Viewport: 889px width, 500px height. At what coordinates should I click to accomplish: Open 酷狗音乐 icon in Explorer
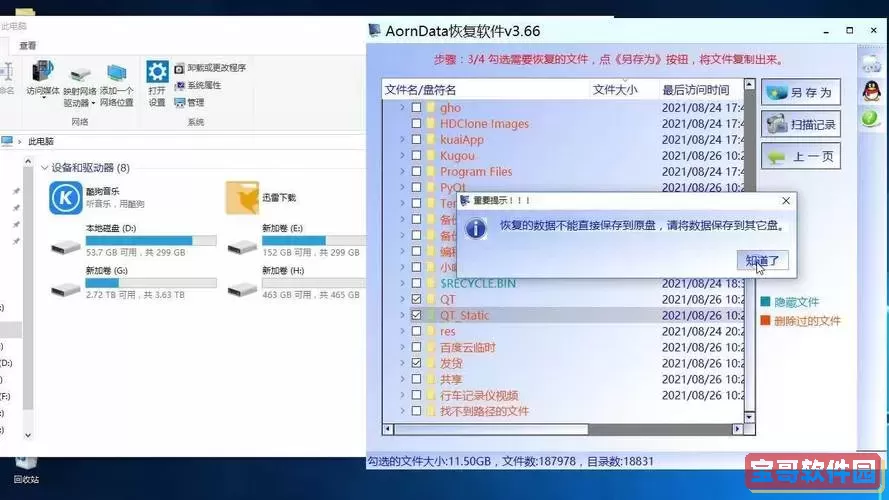coord(65,198)
